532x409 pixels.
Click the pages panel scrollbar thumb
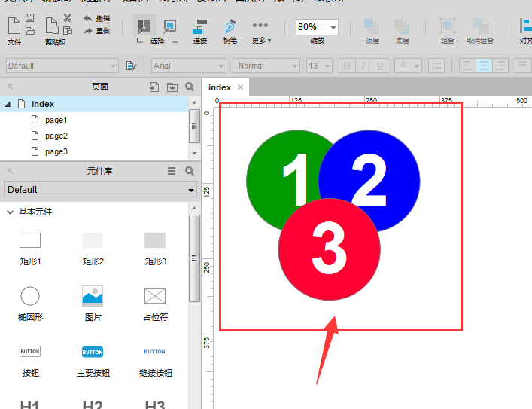[194, 126]
